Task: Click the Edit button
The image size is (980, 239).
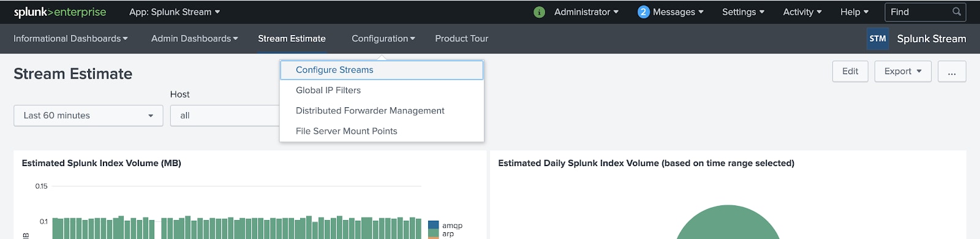Action: point(850,71)
